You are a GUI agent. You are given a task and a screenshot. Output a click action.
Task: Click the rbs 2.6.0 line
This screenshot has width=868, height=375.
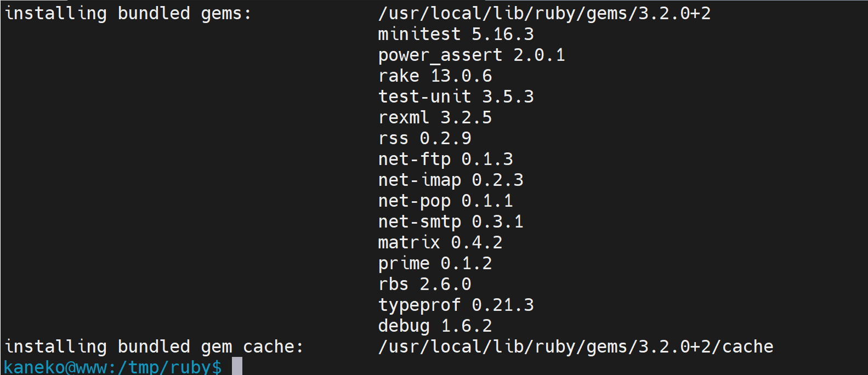pos(424,284)
